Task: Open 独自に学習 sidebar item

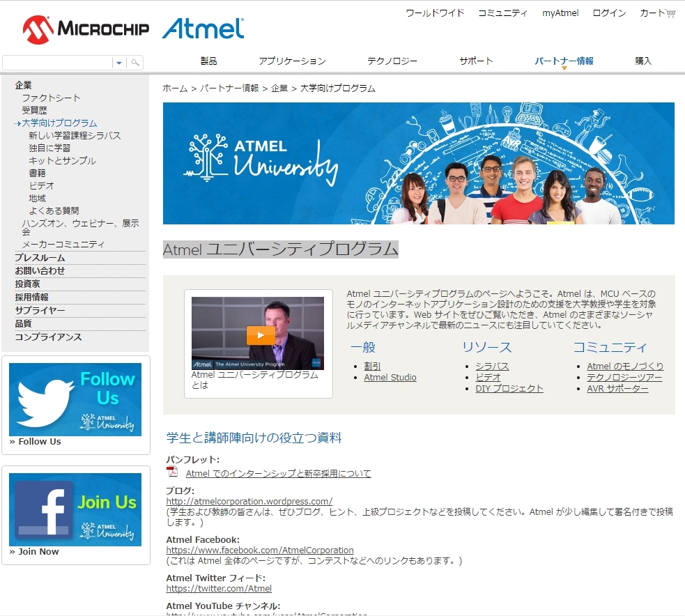Action: click(49, 148)
